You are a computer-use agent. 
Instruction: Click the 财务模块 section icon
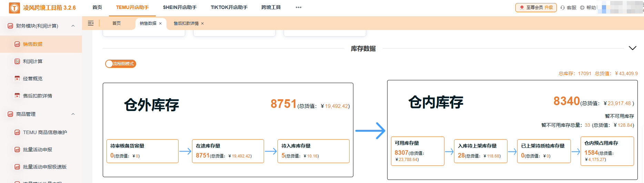(10, 26)
